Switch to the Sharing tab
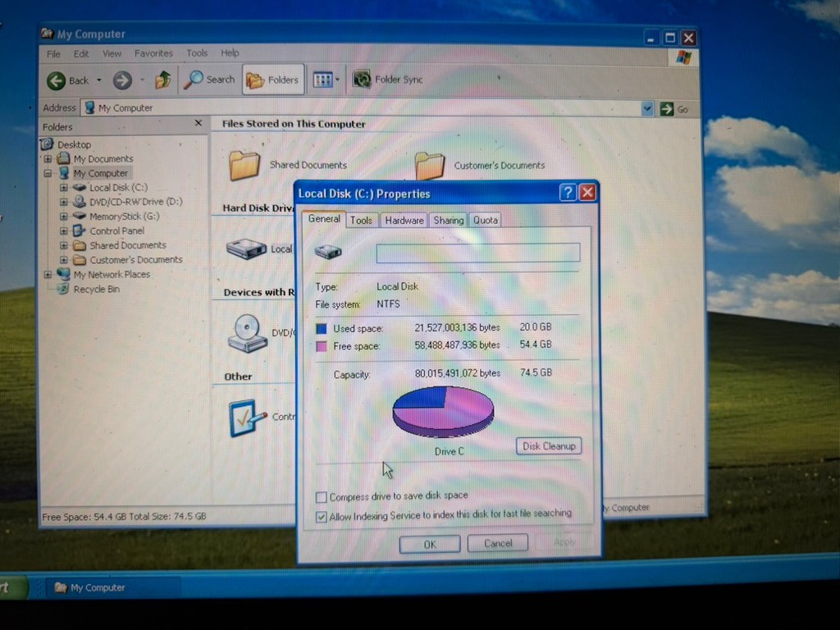Viewport: 840px width, 630px height. pos(449,220)
